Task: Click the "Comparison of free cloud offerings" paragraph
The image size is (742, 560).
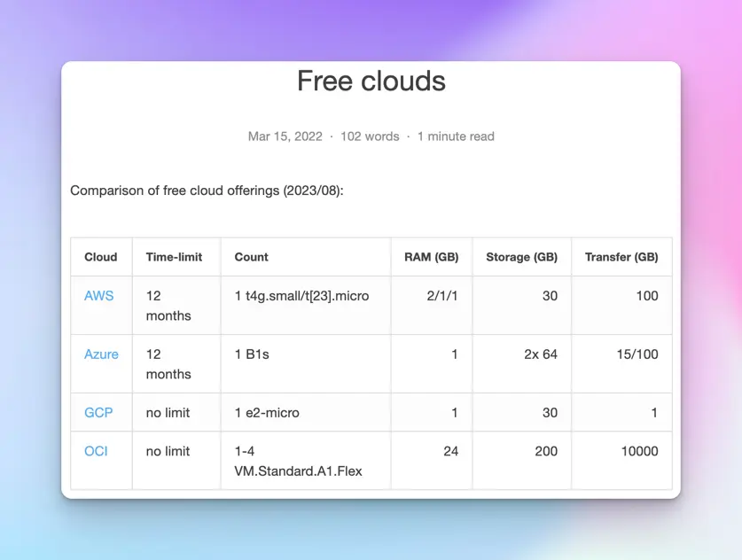Action: (x=207, y=191)
